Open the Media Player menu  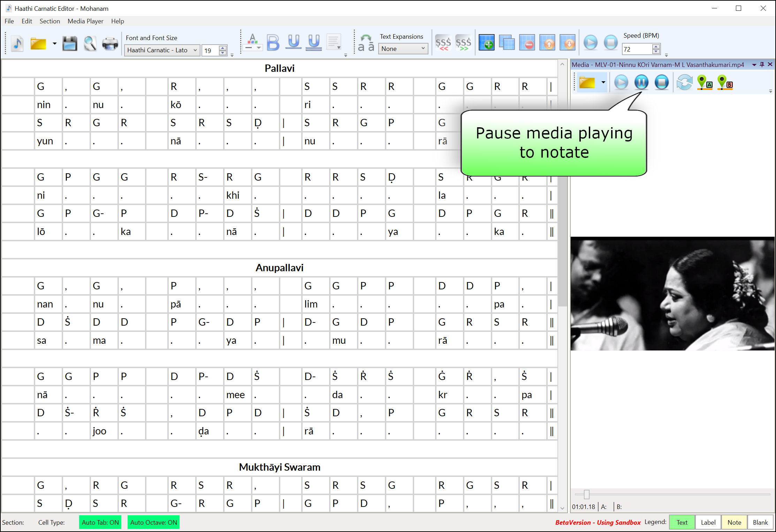coord(85,21)
